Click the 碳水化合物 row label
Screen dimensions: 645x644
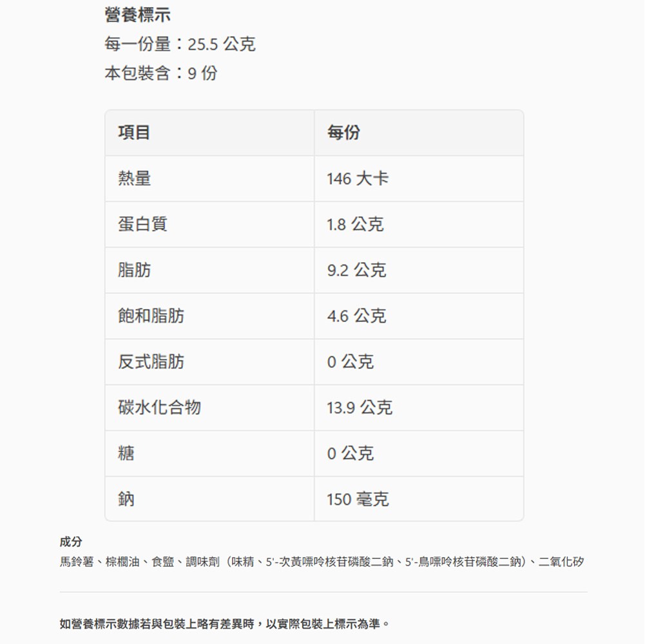click(159, 408)
